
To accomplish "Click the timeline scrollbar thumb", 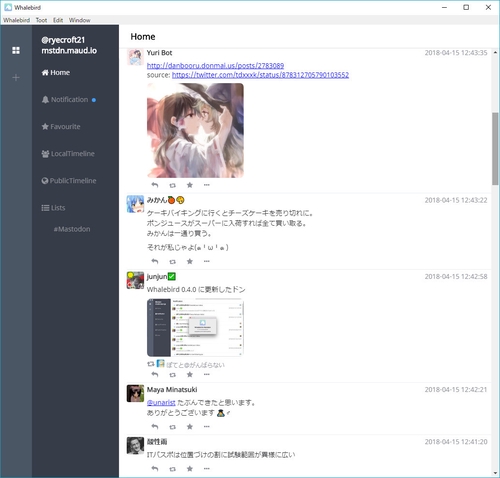I will pyautogui.click(x=495, y=148).
